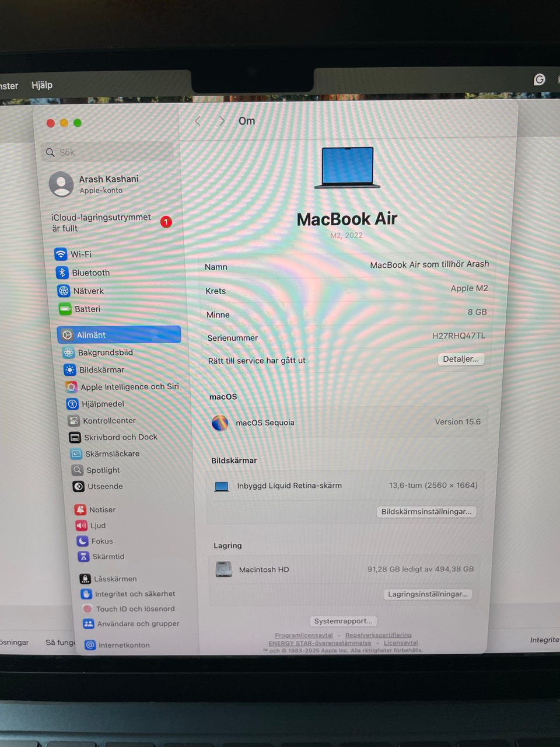Click the Grammarly icon in menu bar
The height and width of the screenshot is (747, 560).
[540, 79]
